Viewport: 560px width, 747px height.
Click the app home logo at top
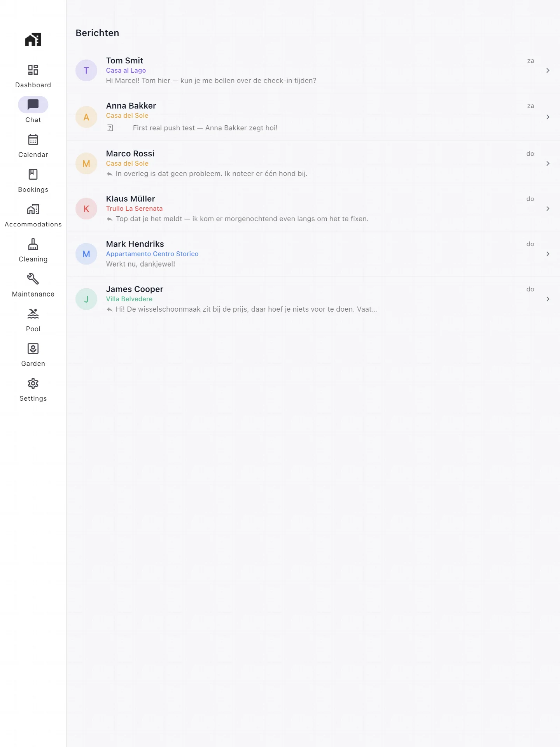point(33,39)
